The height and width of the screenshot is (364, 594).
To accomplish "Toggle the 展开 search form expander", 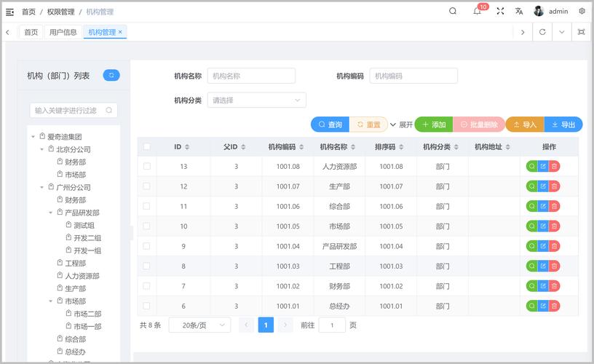I will (401, 124).
